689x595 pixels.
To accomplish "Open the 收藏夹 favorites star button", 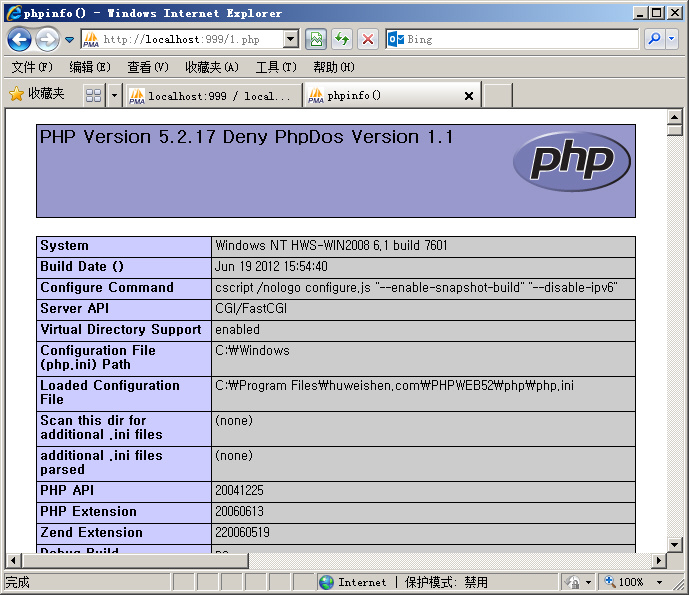I will pyautogui.click(x=37, y=94).
